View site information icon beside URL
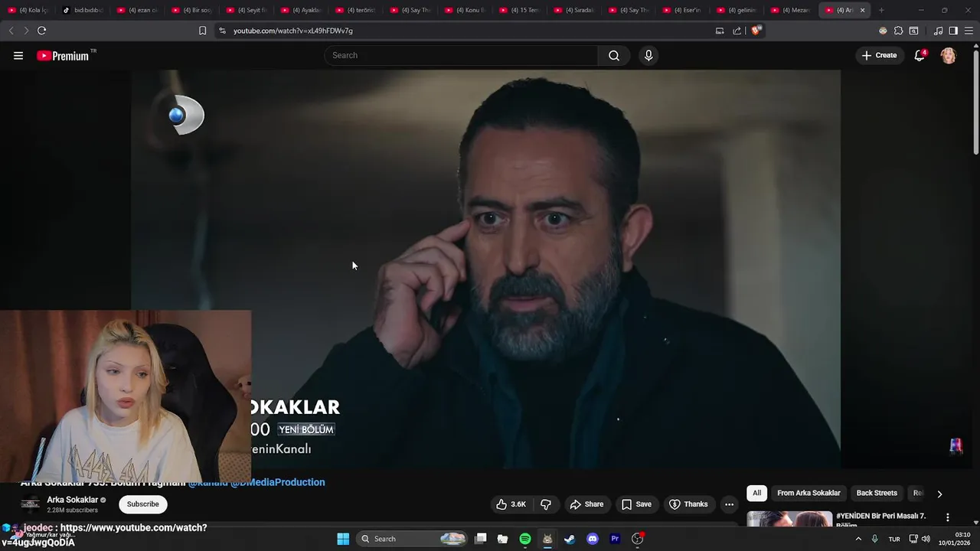Image resolution: width=980 pixels, height=551 pixels. pos(222,31)
